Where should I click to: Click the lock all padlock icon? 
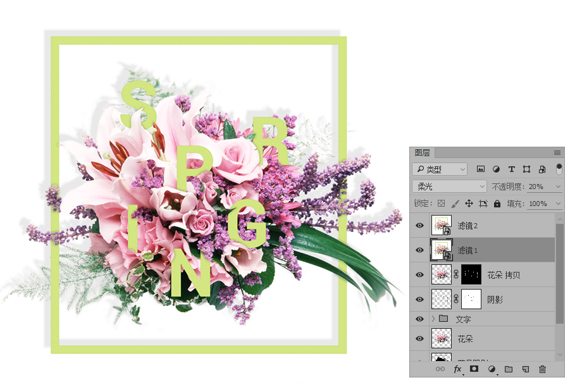point(497,204)
